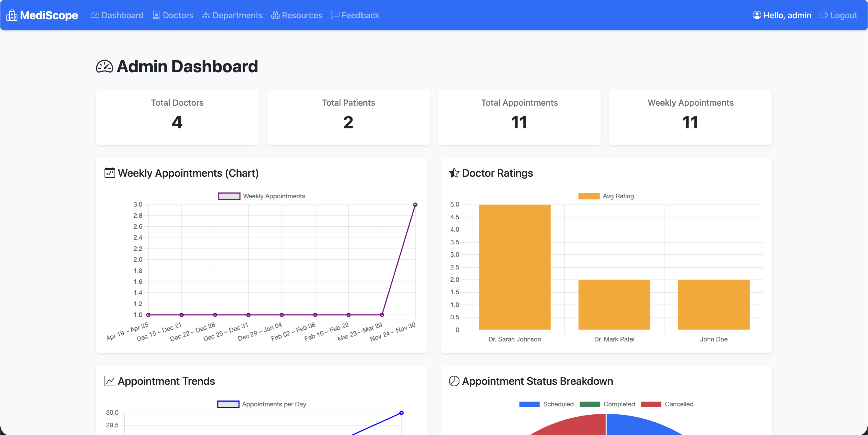Click the calendar icon beside Weekly Appointments chart title
This screenshot has height=435, width=868.
[110, 173]
